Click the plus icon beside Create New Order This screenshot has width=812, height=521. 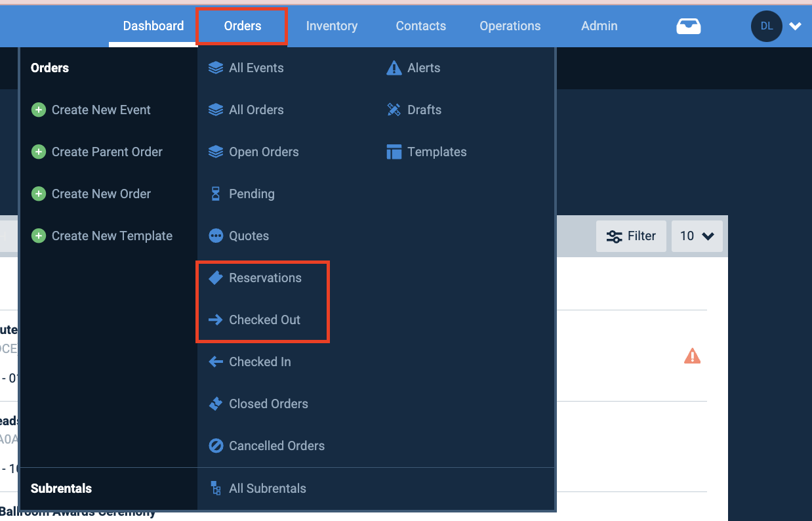coord(39,194)
